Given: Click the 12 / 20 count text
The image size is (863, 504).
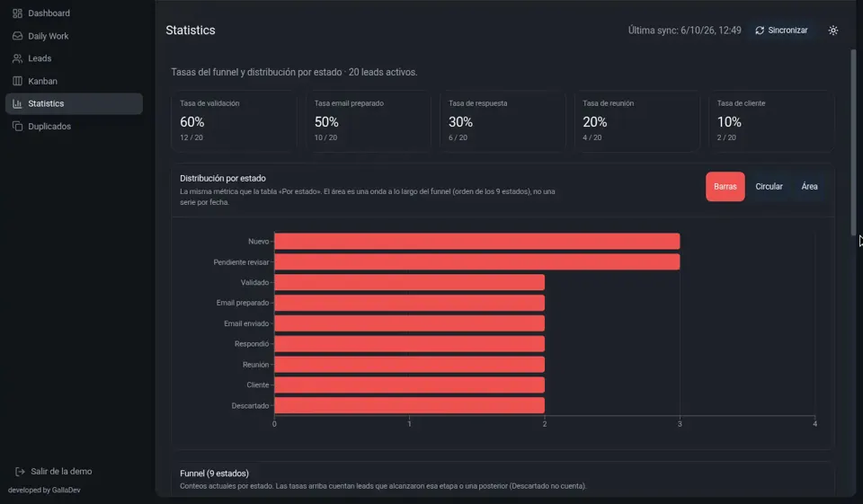Looking at the screenshot, I should tap(191, 137).
